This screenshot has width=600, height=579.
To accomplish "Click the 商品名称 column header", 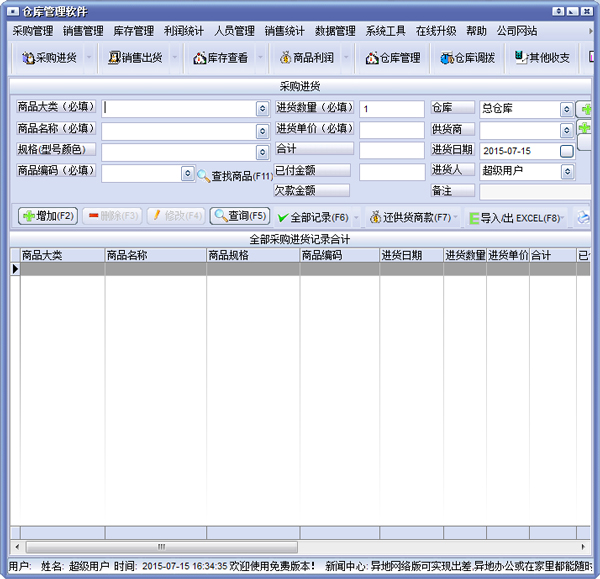I will pos(156,255).
